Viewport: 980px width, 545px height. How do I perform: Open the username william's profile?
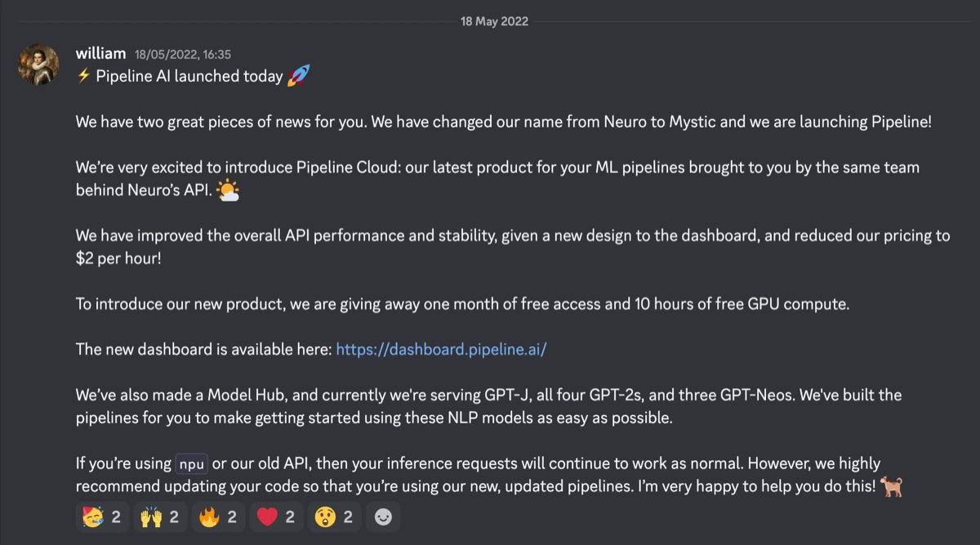tap(100, 54)
